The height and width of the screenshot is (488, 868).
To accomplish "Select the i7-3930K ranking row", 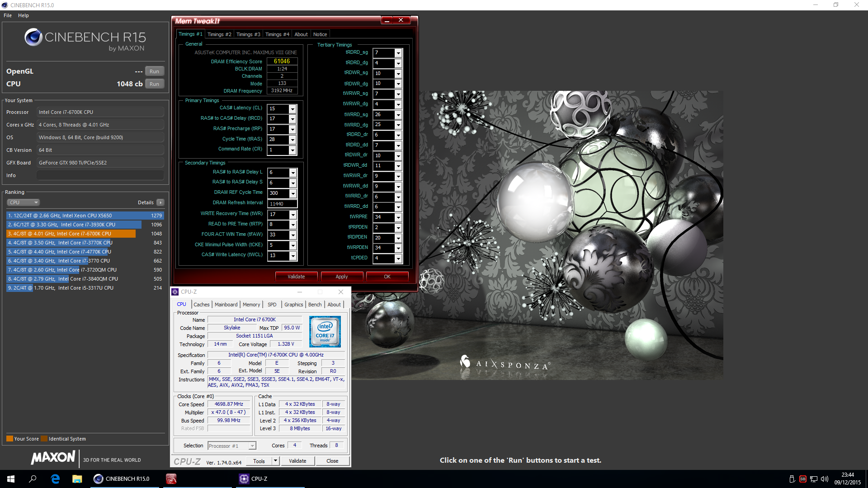I will click(85, 225).
